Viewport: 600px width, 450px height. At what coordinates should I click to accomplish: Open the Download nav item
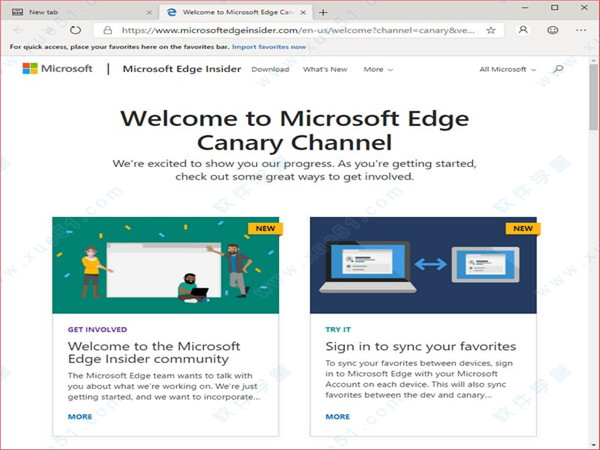[x=270, y=69]
